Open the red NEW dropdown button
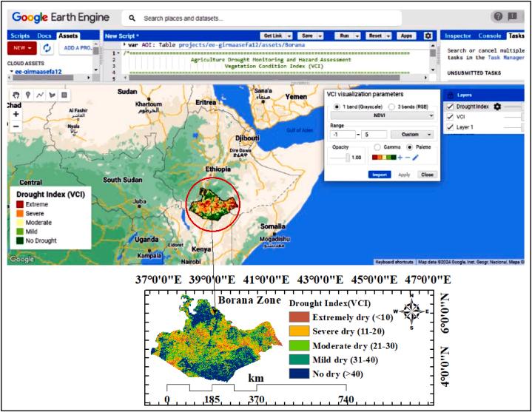Image resolution: width=532 pixels, height=412 pixels. point(21,48)
